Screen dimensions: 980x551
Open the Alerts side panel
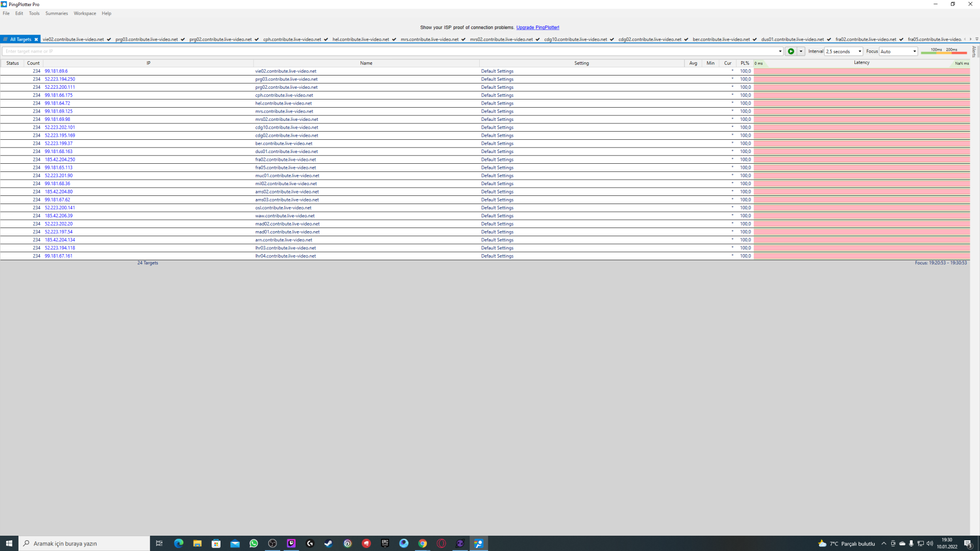pyautogui.click(x=974, y=52)
